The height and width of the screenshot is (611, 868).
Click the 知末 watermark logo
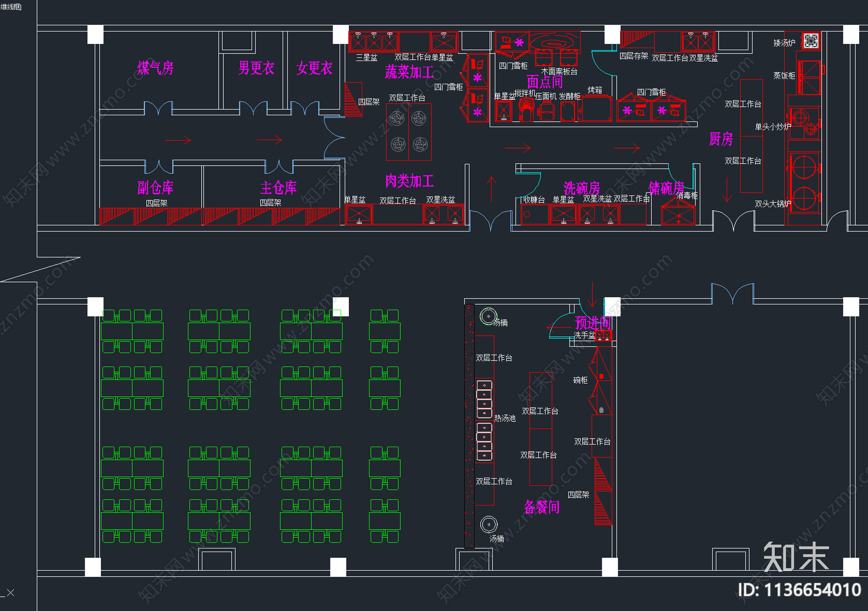796,557
